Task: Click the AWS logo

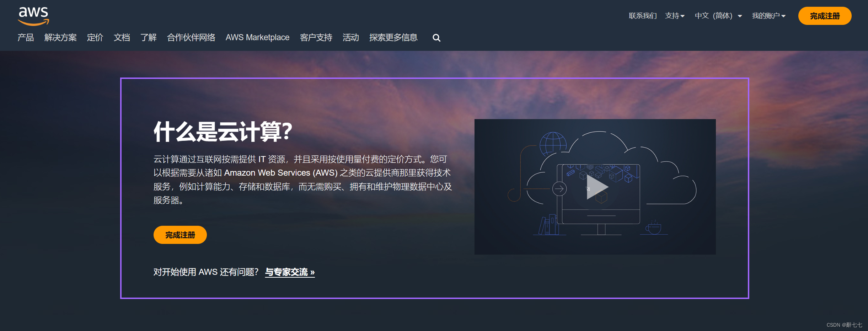Action: (x=33, y=16)
